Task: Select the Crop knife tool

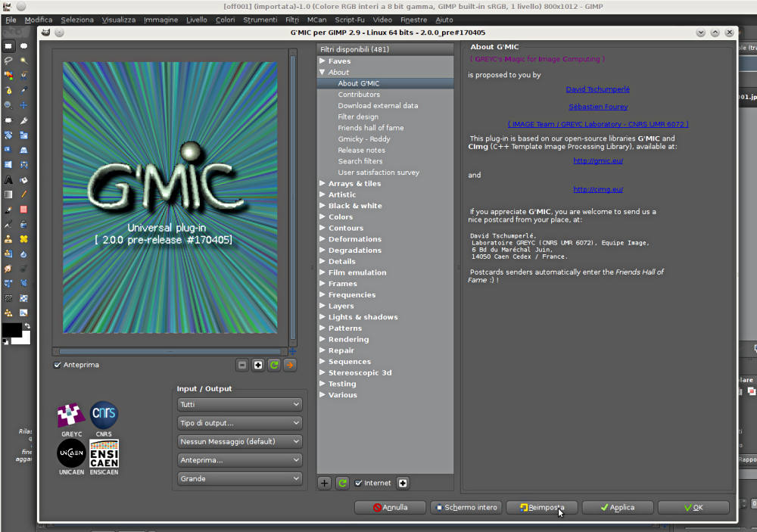Action: [x=23, y=120]
